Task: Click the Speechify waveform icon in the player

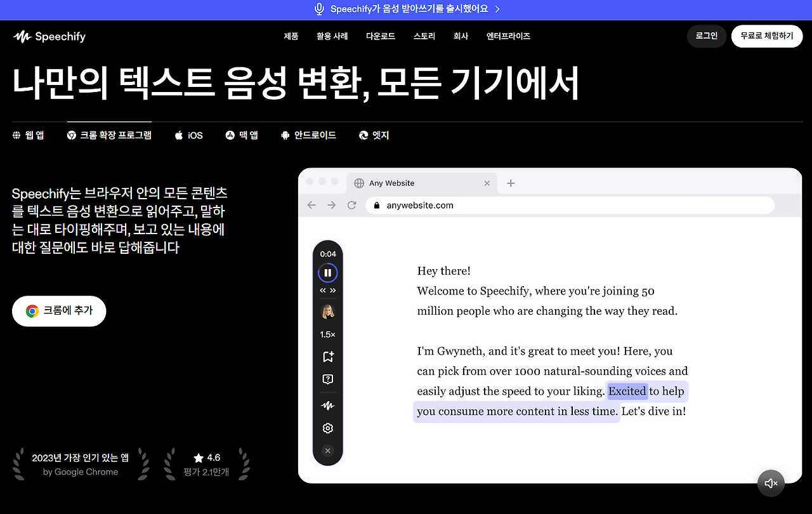Action: (x=328, y=405)
